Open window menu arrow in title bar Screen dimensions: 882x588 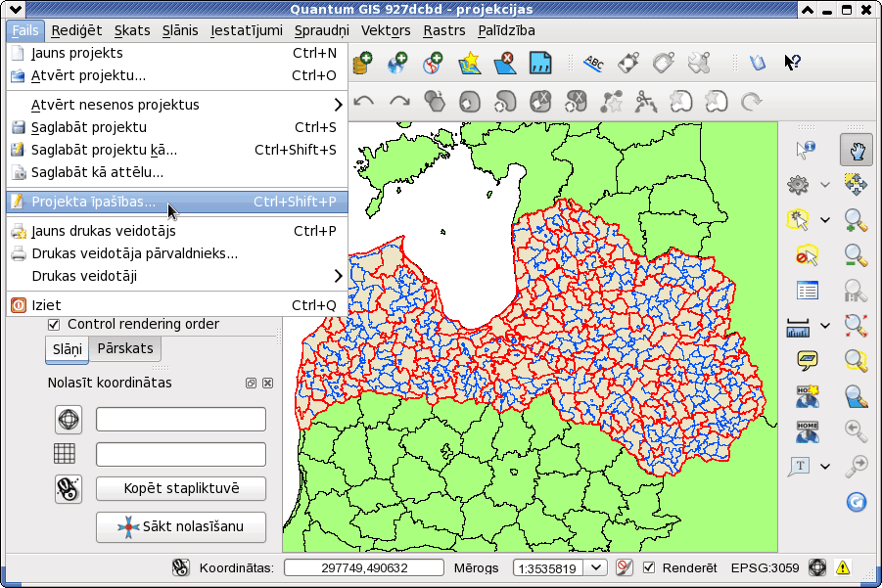click(15, 9)
